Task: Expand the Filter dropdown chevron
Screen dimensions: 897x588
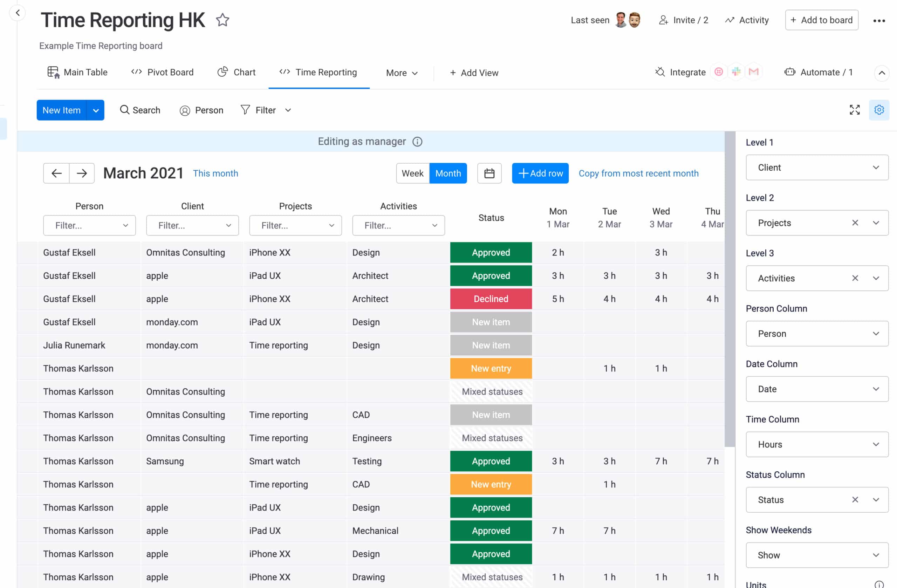Action: coord(288,110)
